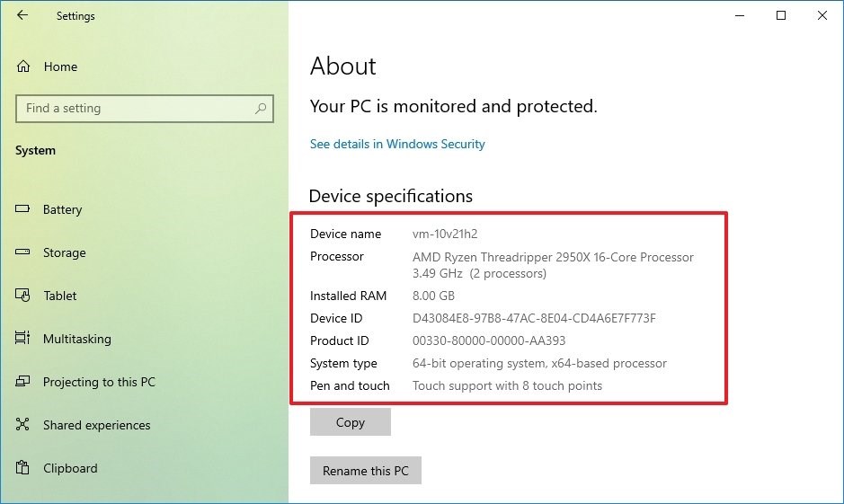The image size is (844, 504).
Task: Click the Clipboard icon in sidebar
Action: click(23, 468)
